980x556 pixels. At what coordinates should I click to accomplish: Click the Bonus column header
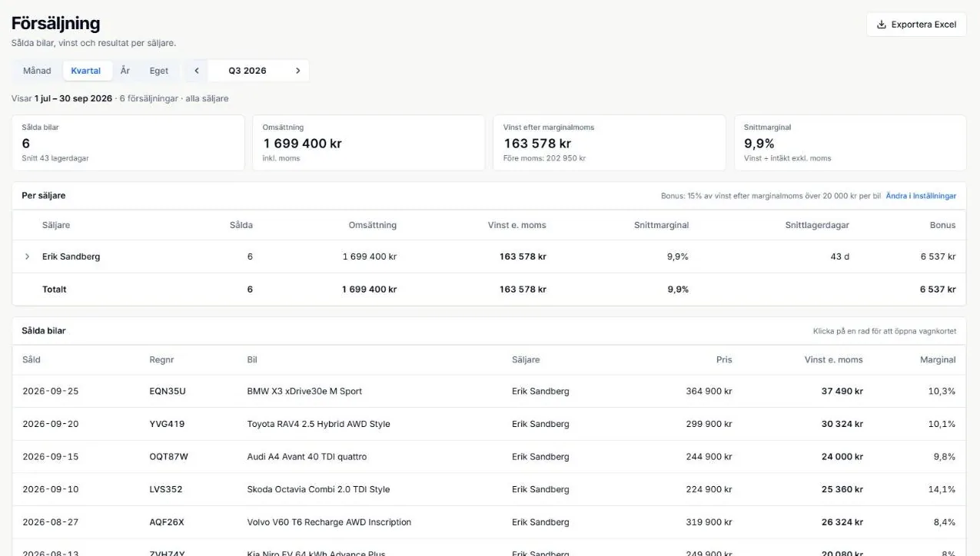tap(942, 225)
